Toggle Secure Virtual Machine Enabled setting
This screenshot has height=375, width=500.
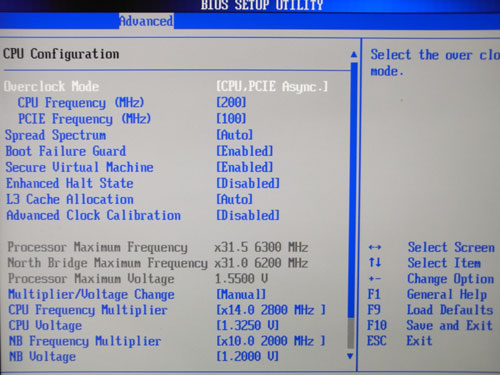(245, 167)
